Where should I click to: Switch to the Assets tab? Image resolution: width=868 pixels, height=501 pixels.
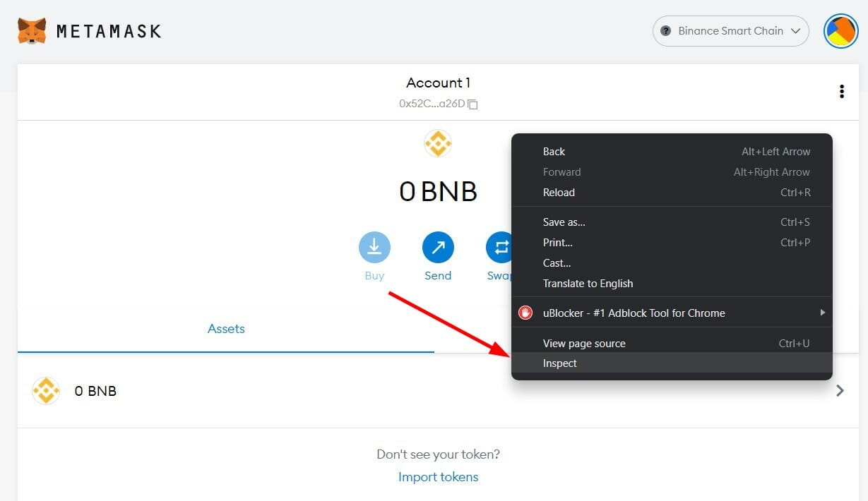tap(226, 328)
